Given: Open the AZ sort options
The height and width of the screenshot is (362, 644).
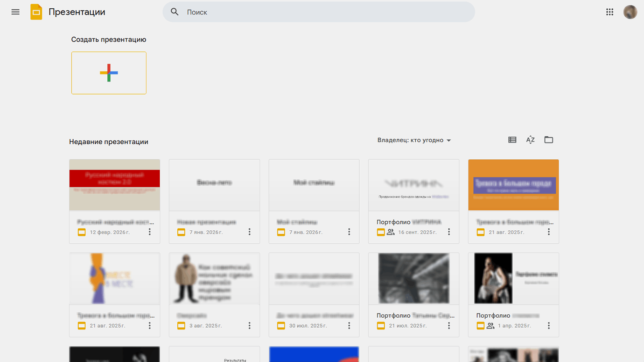Looking at the screenshot, I should pos(530,140).
